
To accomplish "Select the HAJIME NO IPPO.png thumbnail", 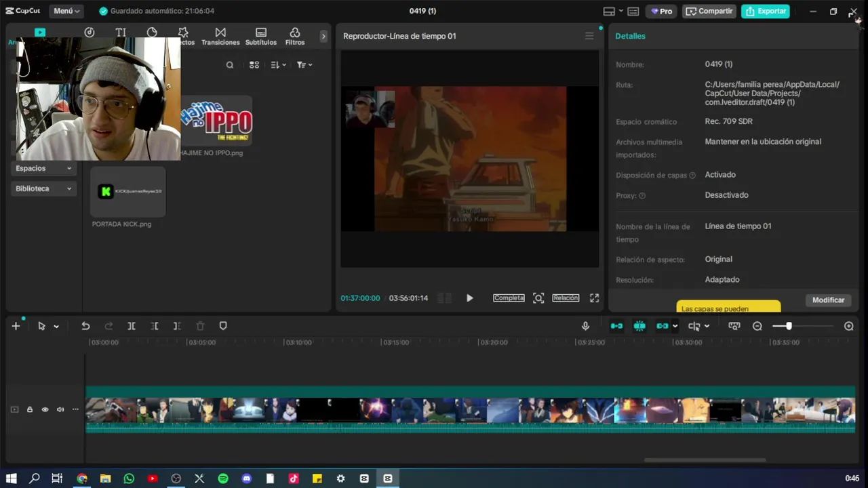I will [x=216, y=121].
